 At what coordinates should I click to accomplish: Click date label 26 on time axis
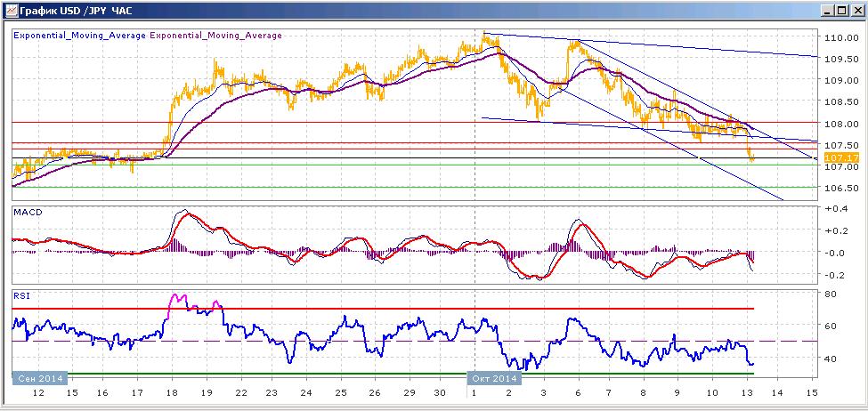pos(375,392)
